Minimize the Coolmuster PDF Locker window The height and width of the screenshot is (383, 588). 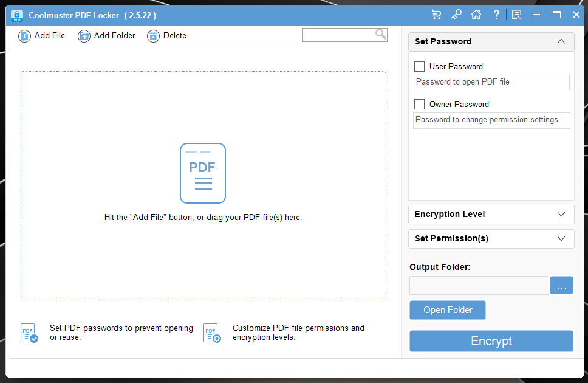point(536,15)
